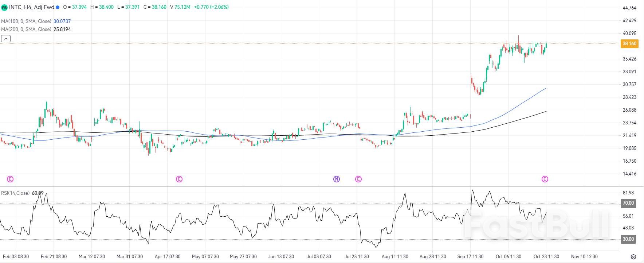This screenshot has height=263, width=644.
Task: Click the purple N news marker
Action: tap(337, 179)
